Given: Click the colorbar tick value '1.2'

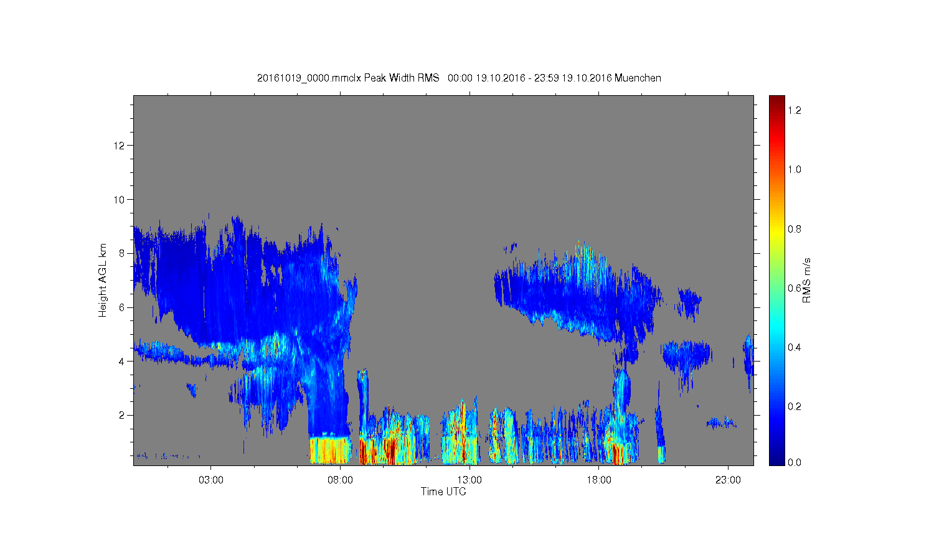Looking at the screenshot, I should (x=795, y=110).
